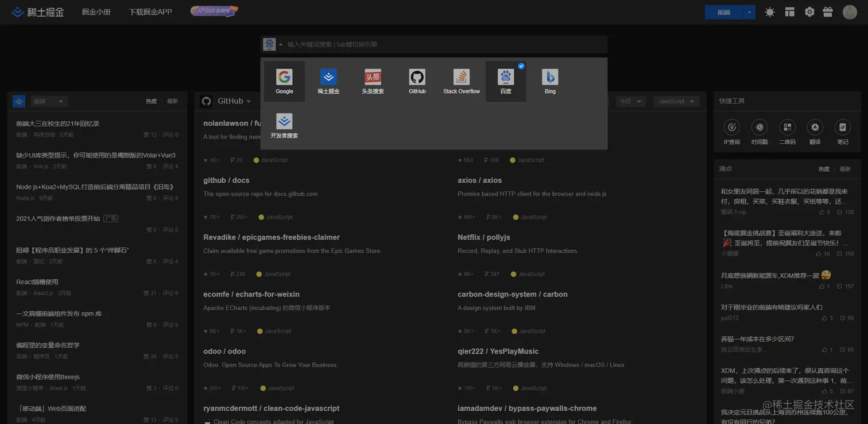Click the blue 前端 button in the header
Viewport: 868px width, 424px height.
tap(724, 12)
